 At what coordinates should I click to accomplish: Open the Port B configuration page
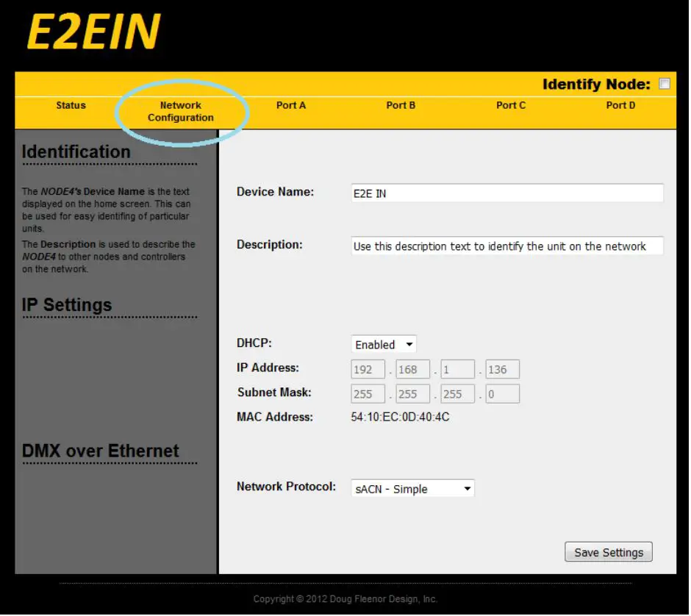pos(401,105)
